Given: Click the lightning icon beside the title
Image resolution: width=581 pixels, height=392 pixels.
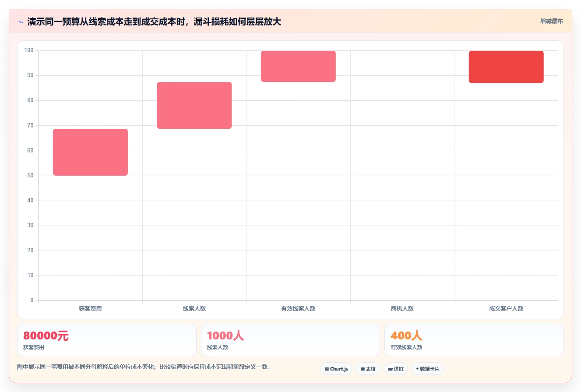Looking at the screenshot, I should [21, 22].
